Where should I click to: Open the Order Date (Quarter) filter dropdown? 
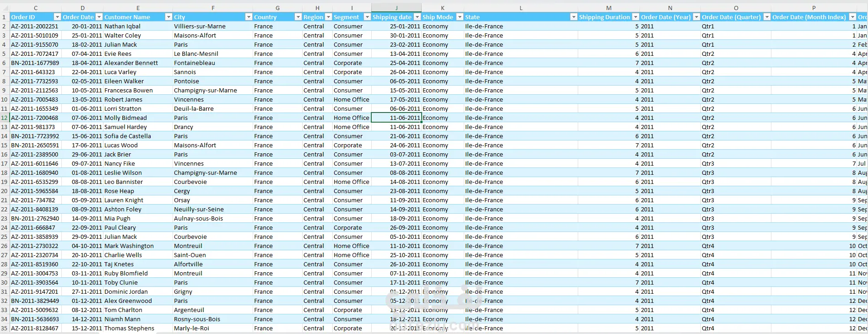767,17
